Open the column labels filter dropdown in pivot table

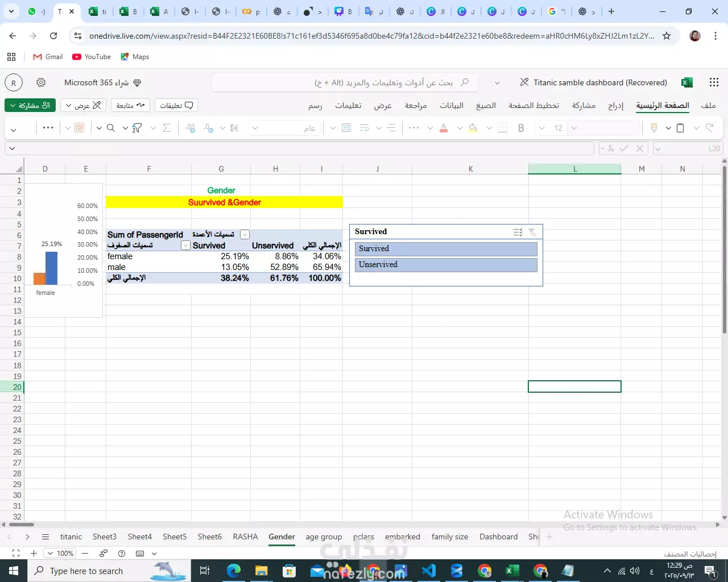[x=245, y=234]
